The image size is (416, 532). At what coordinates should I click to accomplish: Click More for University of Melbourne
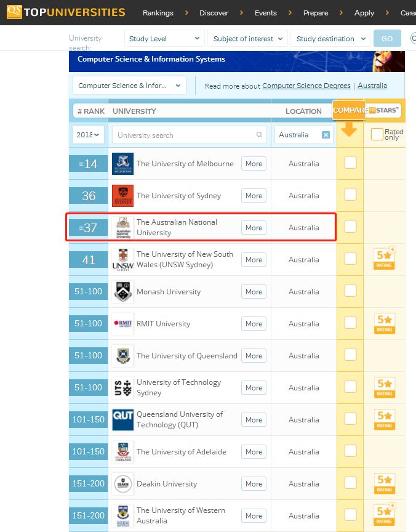coord(254,164)
